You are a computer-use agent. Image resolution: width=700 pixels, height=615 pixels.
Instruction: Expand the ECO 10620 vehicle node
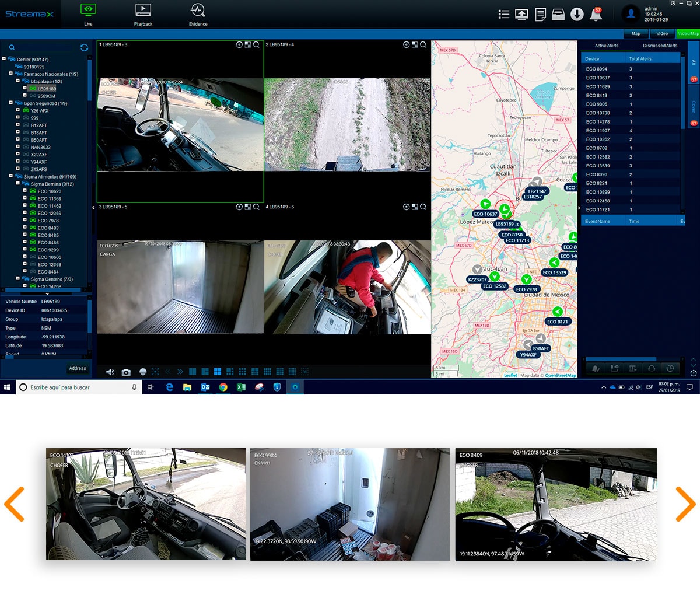(x=25, y=191)
